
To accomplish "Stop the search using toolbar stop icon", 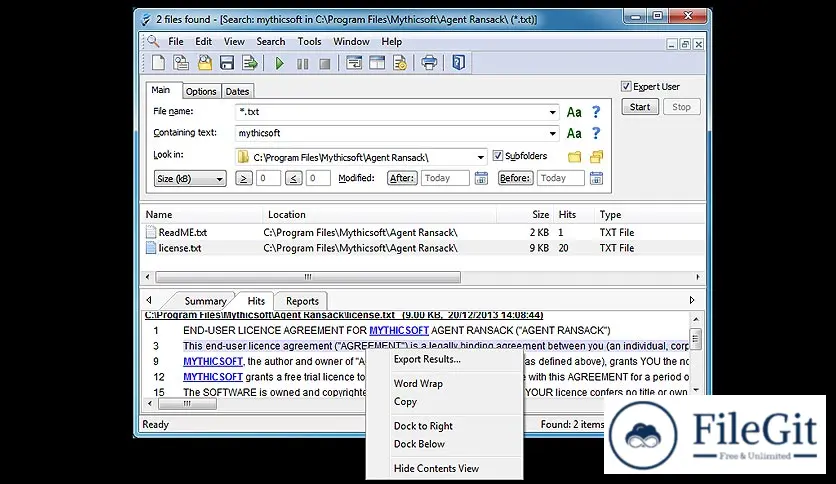I will pos(325,64).
